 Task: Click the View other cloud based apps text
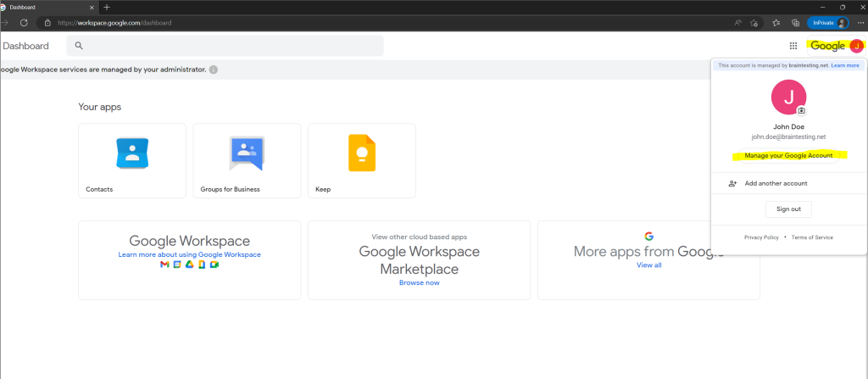coord(419,237)
